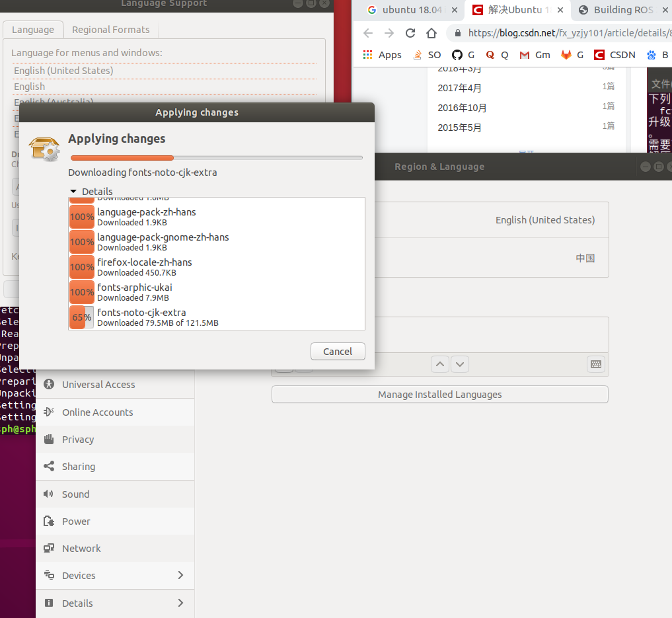Screen dimensions: 672x618
Task: Select English in the language list
Action: click(x=165, y=87)
